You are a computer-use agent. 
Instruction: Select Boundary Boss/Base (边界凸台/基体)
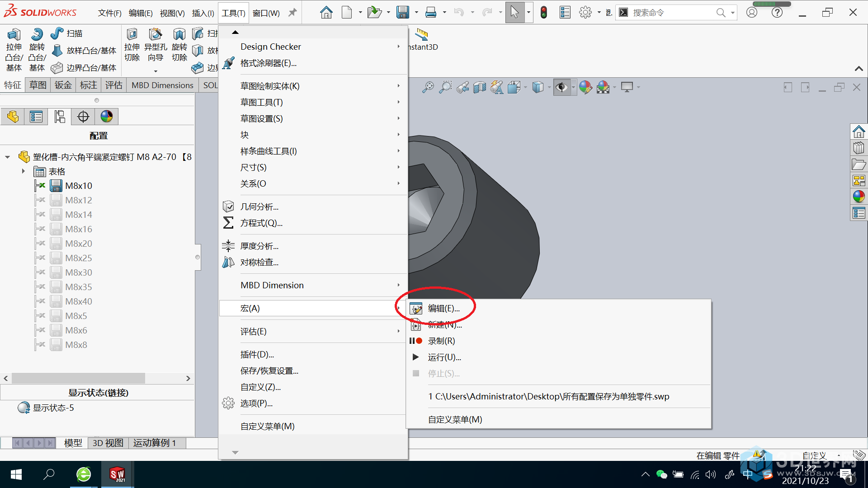coord(84,68)
